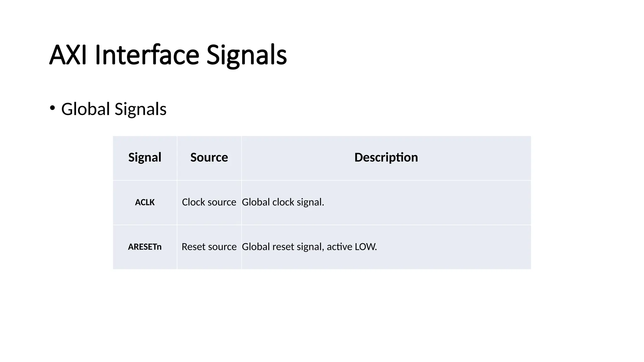Viewport: 644px width, 362px height.
Task: Select the Source column header cell
Action: pyautogui.click(x=209, y=157)
